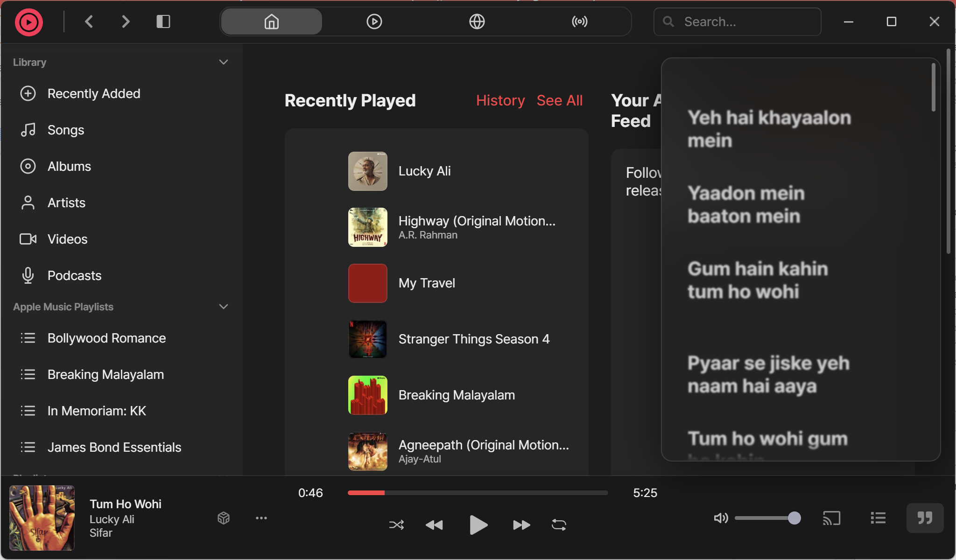Click the Podcasts microphone icon
Viewport: 956px width, 560px height.
pos(28,275)
